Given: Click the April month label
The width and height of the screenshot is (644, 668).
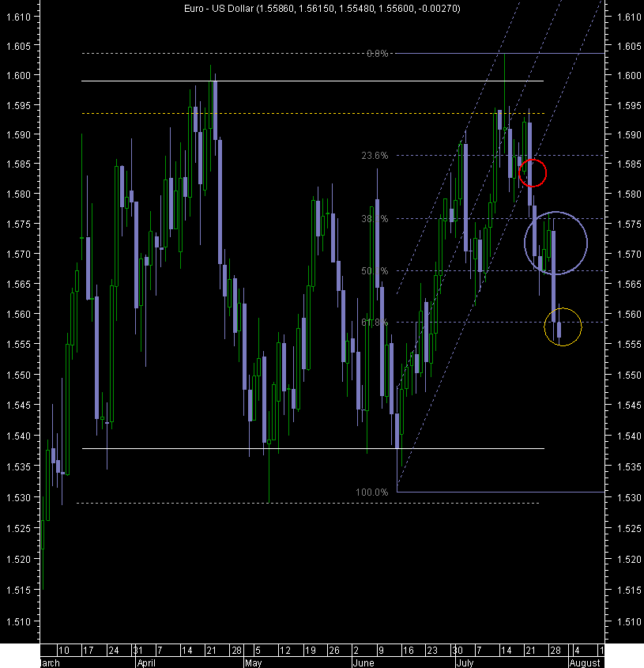Looking at the screenshot, I should (146, 663).
